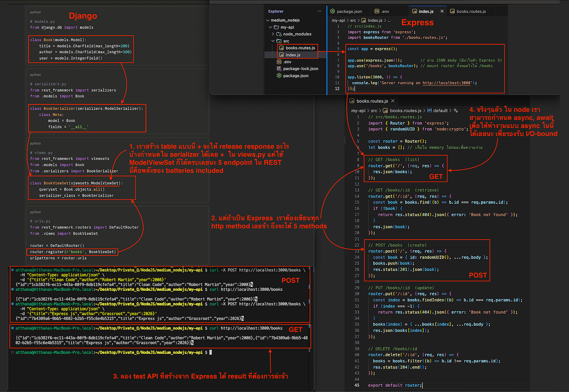
Task: Click the Explorer panel title
Action: click(276, 11)
